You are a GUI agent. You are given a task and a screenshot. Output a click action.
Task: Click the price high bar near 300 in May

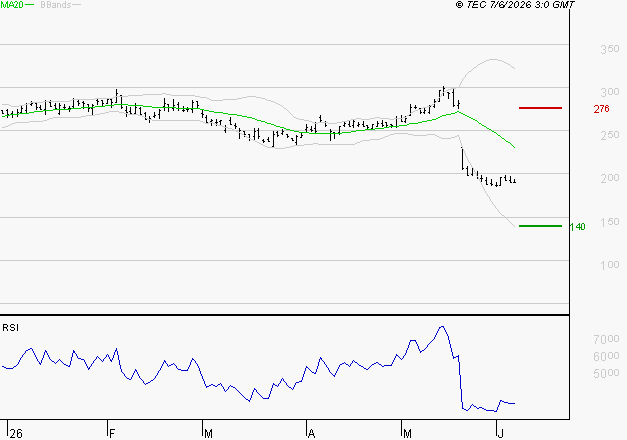pyautogui.click(x=444, y=91)
